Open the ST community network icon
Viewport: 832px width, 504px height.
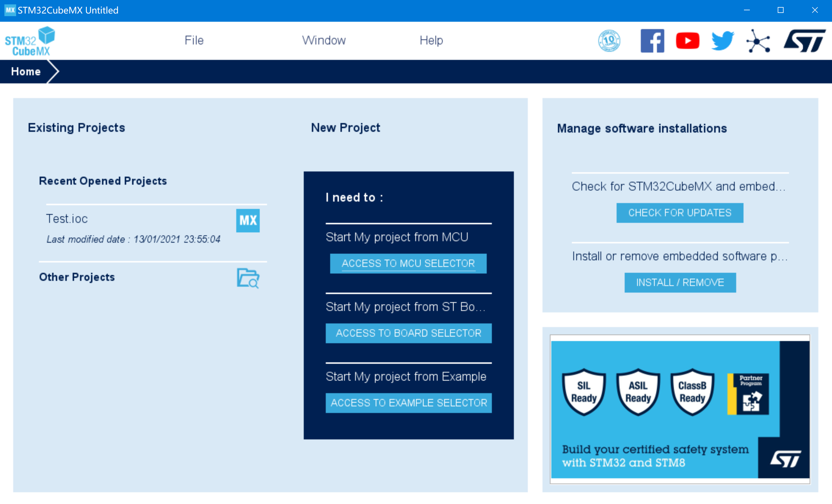(758, 41)
